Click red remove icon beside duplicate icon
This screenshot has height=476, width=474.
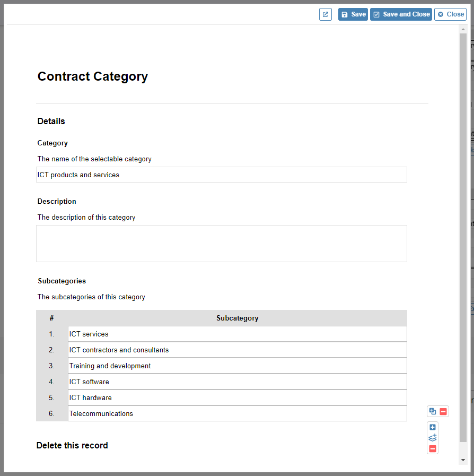point(443,411)
